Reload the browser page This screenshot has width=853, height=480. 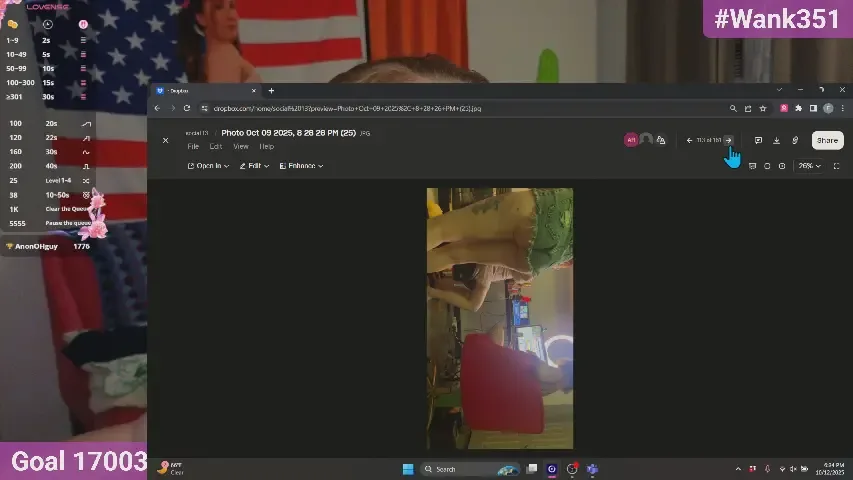(x=186, y=108)
